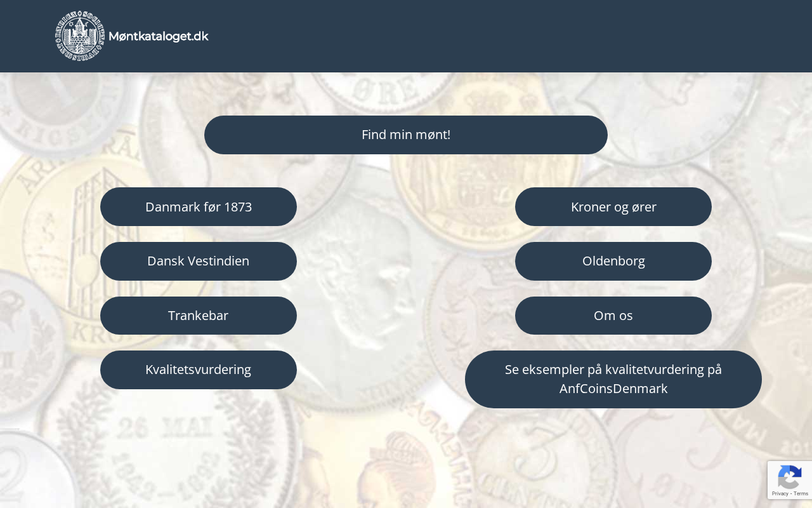The width and height of the screenshot is (812, 508).
Task: Click the Møntkataloget round seal logo
Action: click(79, 36)
